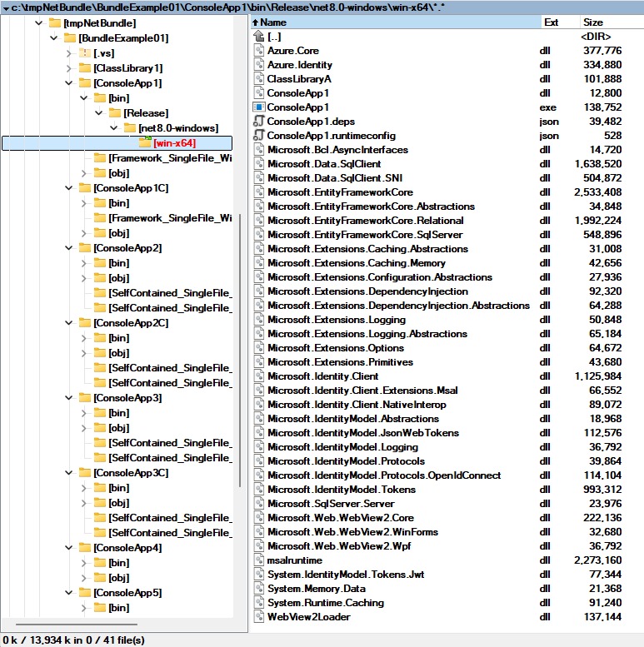This screenshot has height=647, width=644.
Task: Expand the ClassLibrary1 folder node
Action: tap(69, 68)
